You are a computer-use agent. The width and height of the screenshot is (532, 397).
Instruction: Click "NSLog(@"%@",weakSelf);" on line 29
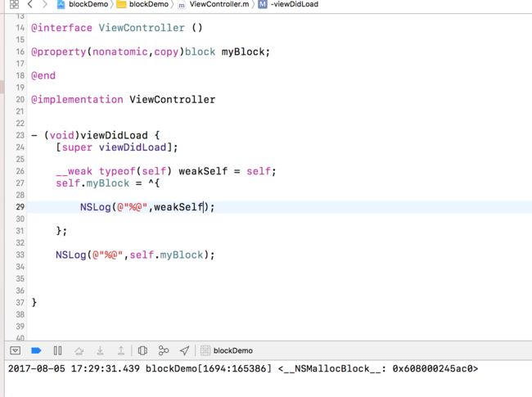(147, 207)
